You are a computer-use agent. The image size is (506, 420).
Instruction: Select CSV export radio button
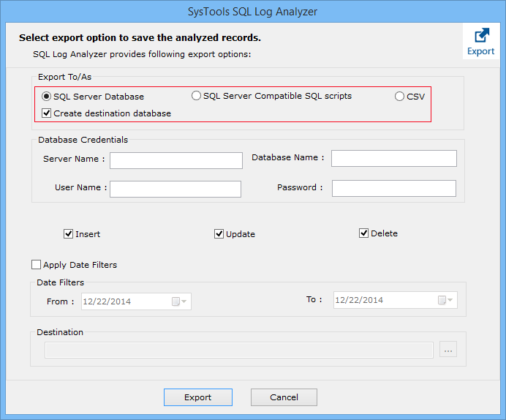point(399,97)
